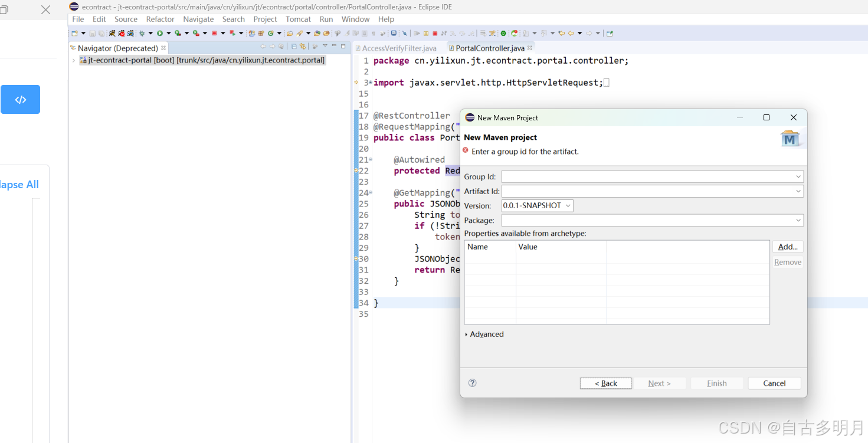The width and height of the screenshot is (868, 443).
Task: Open the Source menu
Action: tap(126, 19)
